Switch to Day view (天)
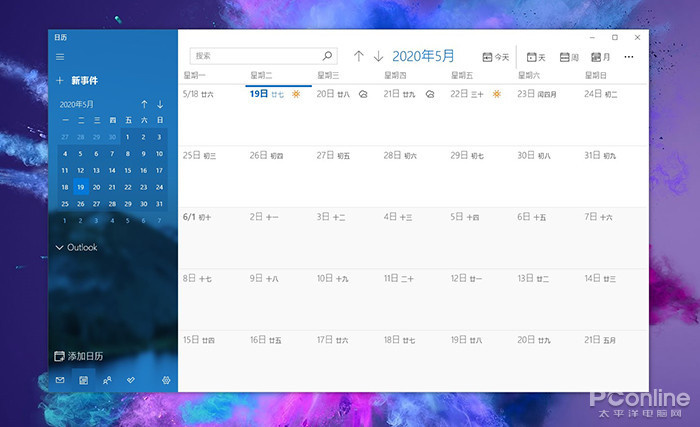 [x=537, y=57]
